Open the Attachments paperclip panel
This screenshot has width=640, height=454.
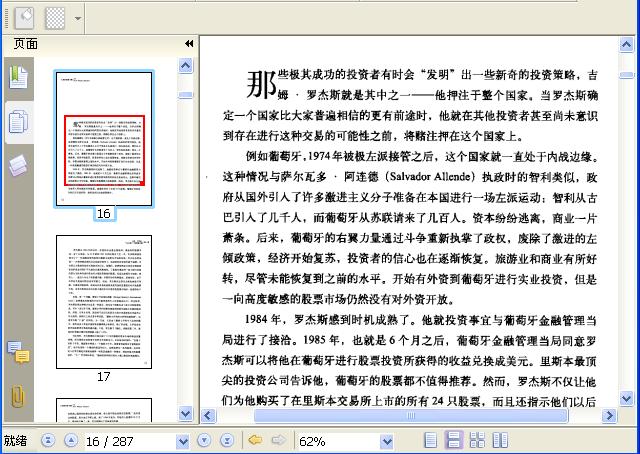coord(17,395)
